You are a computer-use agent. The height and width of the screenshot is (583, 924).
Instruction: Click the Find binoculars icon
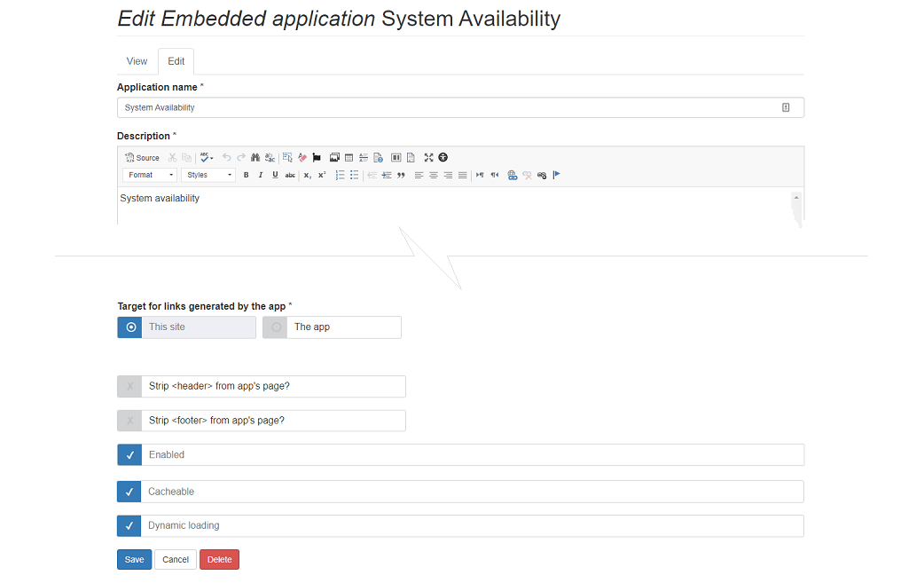coord(255,157)
